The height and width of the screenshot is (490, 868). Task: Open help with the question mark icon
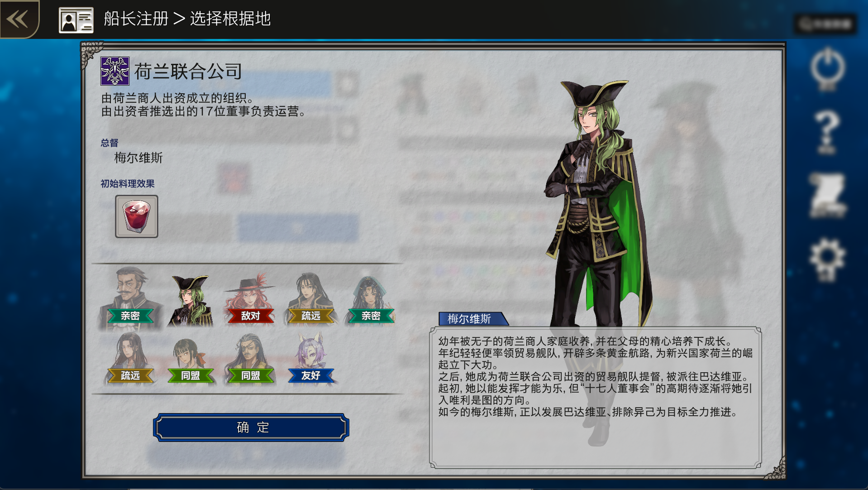click(x=827, y=132)
